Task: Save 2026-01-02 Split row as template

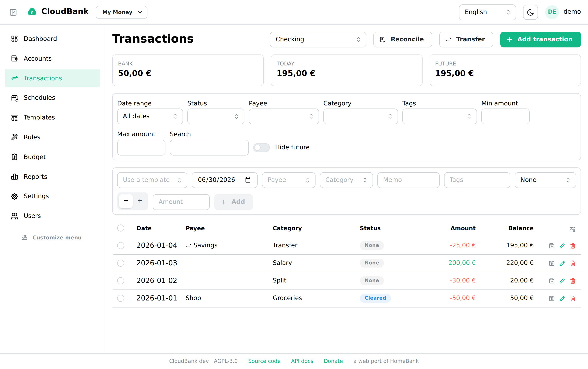Action: pos(552,281)
